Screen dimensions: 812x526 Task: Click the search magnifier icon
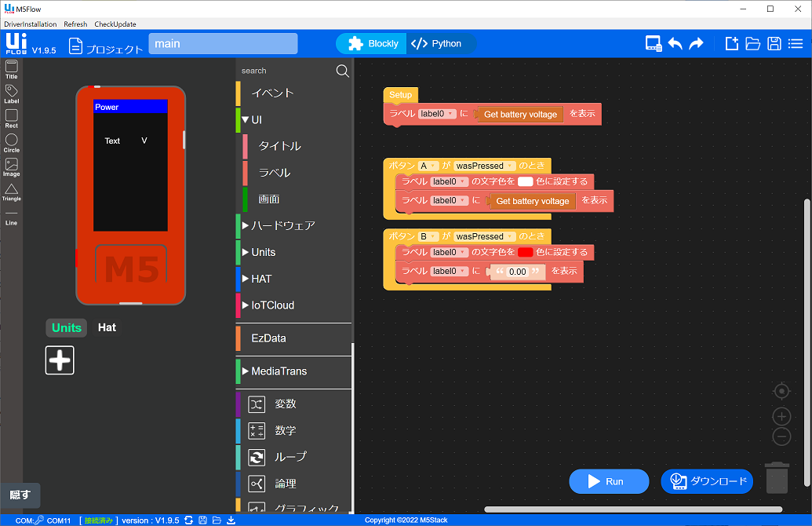point(342,71)
